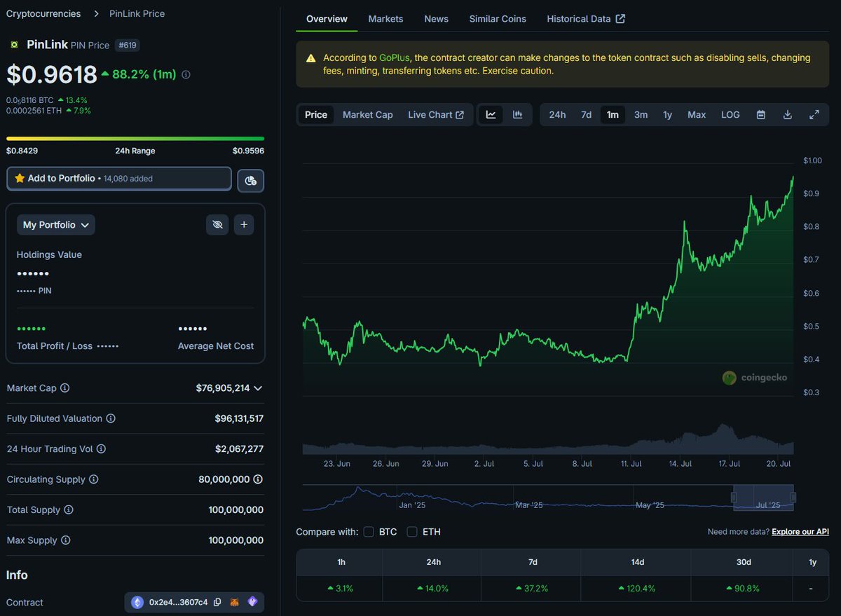841x616 pixels.
Task: Click the 24h Range price bar
Action: click(x=135, y=139)
